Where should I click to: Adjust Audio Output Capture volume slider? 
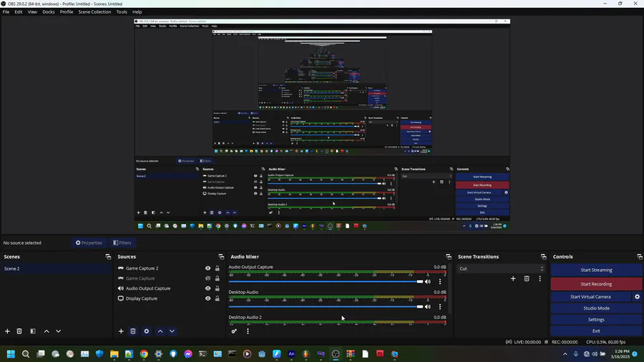[326, 282]
